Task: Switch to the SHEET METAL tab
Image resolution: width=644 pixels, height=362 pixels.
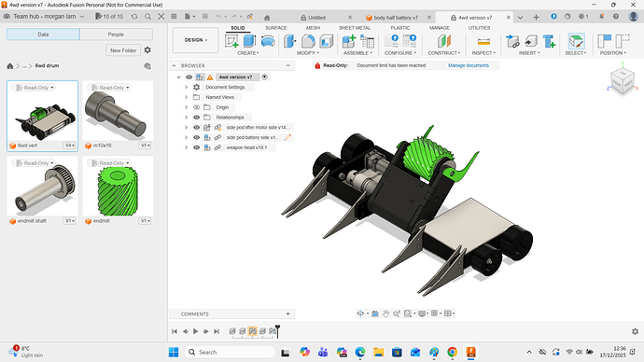Action: [355, 28]
